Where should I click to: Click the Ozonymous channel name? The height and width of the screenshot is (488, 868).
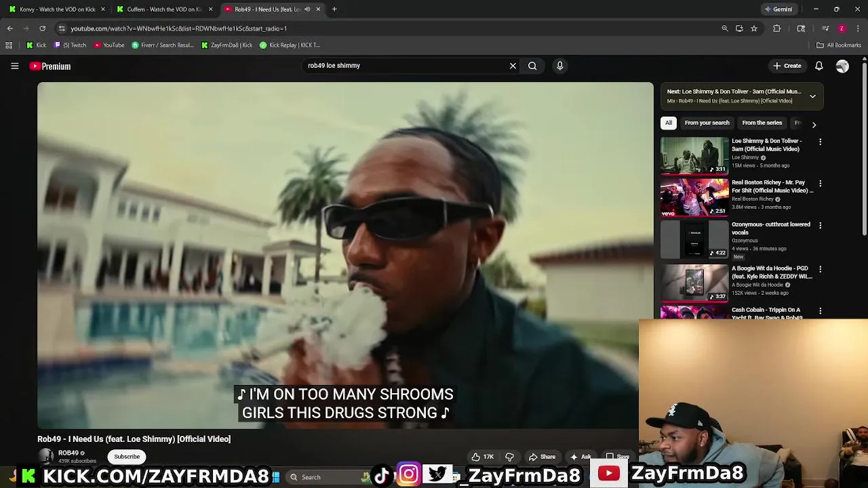(745, 241)
